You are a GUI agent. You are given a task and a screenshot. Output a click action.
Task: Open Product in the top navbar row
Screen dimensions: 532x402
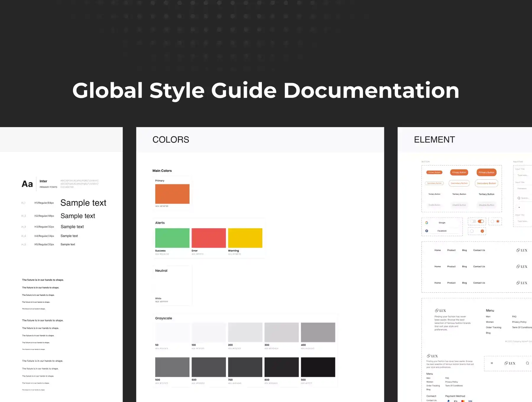(x=451, y=250)
